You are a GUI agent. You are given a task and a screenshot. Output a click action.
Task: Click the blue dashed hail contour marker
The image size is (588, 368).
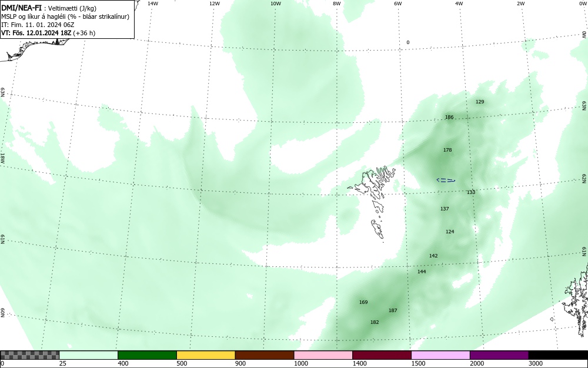point(446,180)
